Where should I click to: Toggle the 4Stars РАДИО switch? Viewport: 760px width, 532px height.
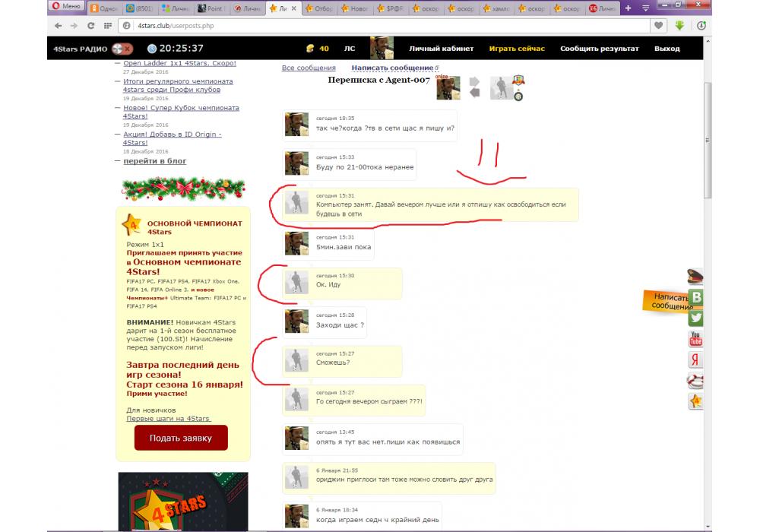[x=122, y=49]
